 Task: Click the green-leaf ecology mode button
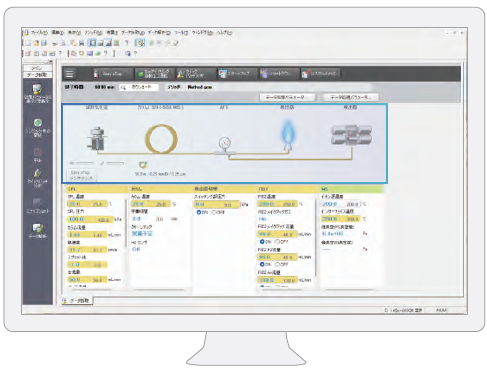coord(155,74)
